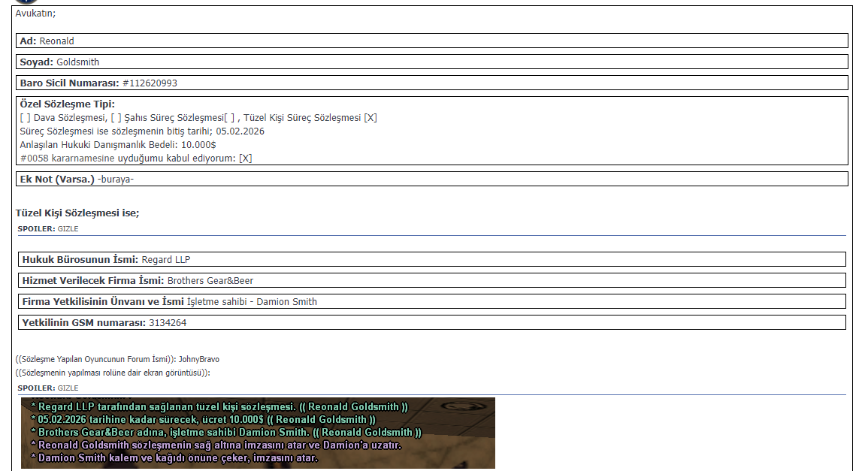This screenshot has height=471, width=868.
Task: Click the checked Tüzel Kişi Süreç Sözleşmesi box
Action: point(370,118)
